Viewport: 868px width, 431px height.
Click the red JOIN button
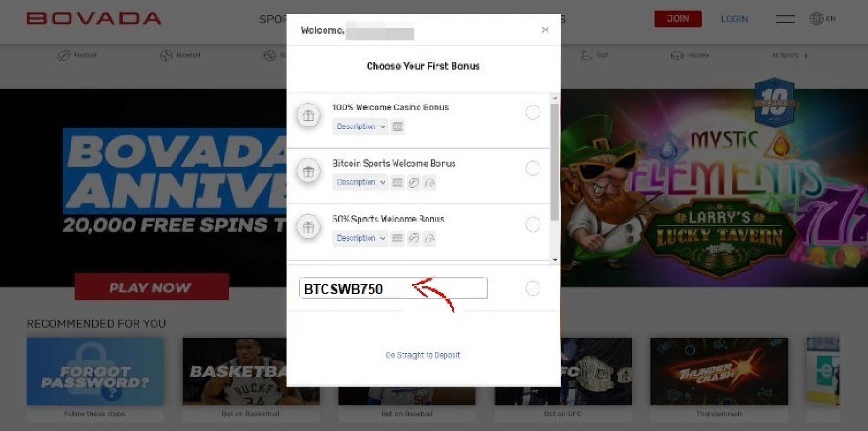click(678, 19)
